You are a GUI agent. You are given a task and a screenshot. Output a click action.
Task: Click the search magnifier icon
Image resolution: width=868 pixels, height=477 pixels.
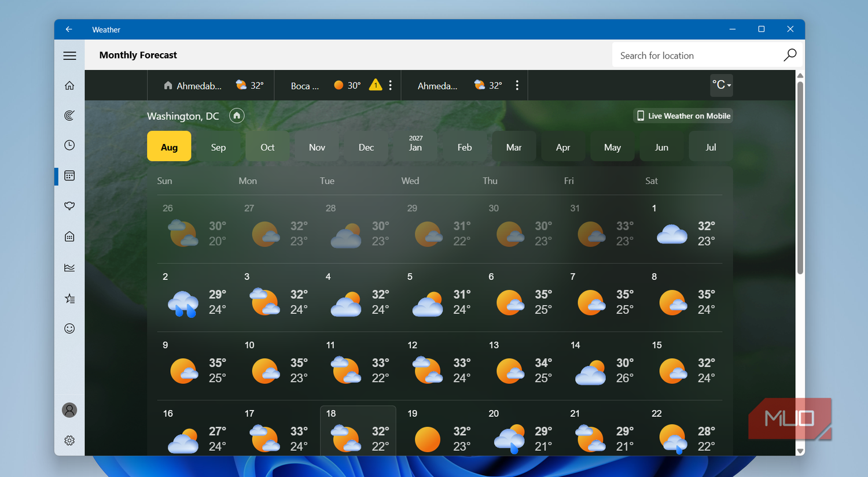pyautogui.click(x=790, y=55)
